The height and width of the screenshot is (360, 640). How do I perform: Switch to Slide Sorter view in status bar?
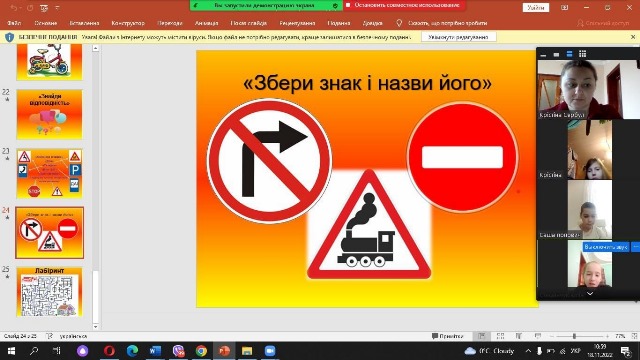click(x=500, y=336)
